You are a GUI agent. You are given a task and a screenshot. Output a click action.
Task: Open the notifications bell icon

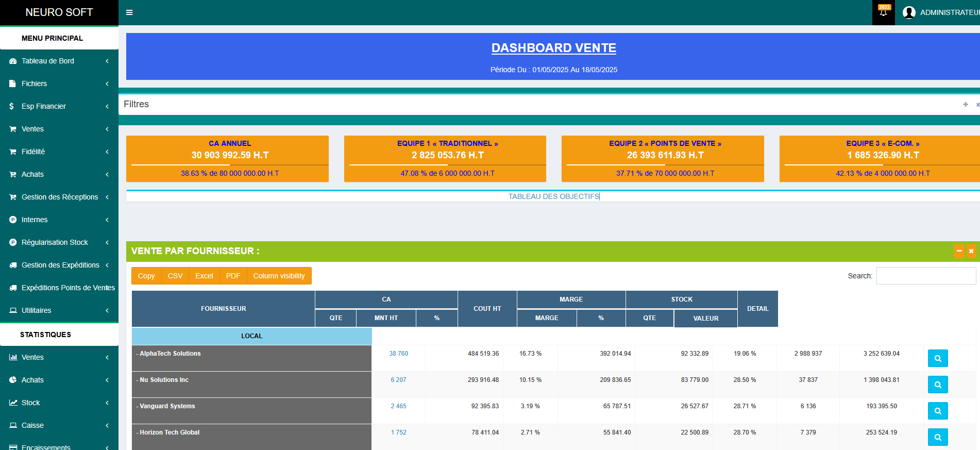883,12
